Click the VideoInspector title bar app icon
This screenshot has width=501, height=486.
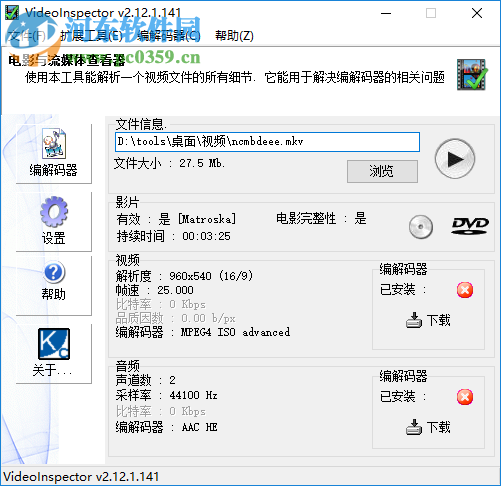12,13
